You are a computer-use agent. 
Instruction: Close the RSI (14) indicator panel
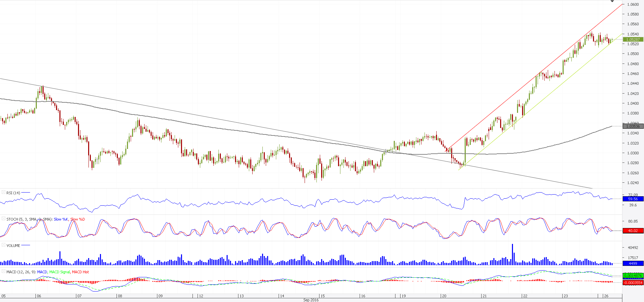click(x=3, y=193)
